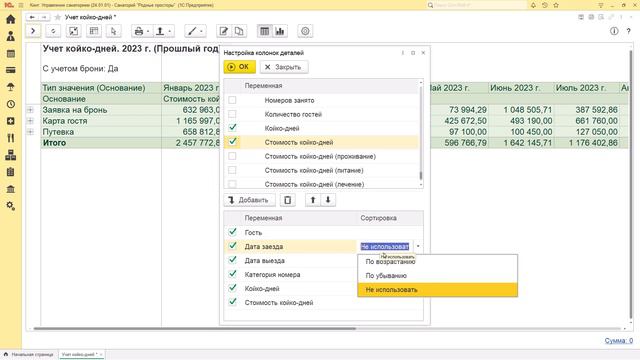Select the 'Итого' row label
This screenshot has width=640, height=360.
pyautogui.click(x=54, y=143)
